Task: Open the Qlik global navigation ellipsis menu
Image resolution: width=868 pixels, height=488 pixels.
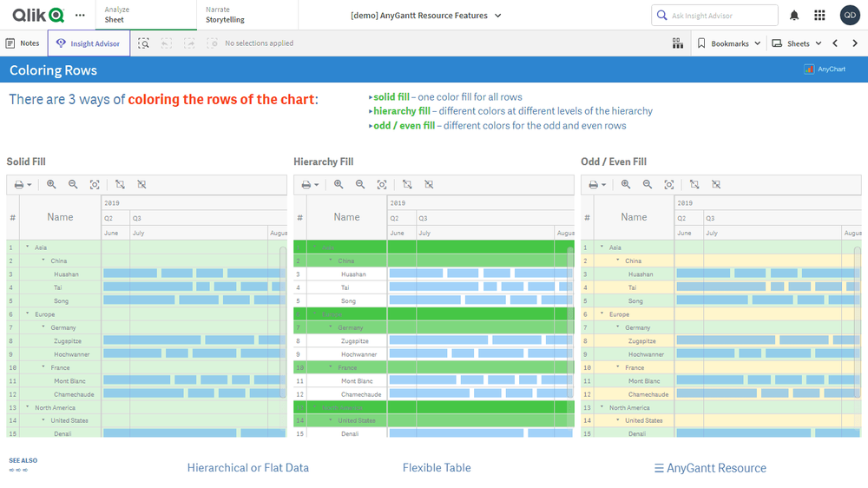Action: pos(81,16)
